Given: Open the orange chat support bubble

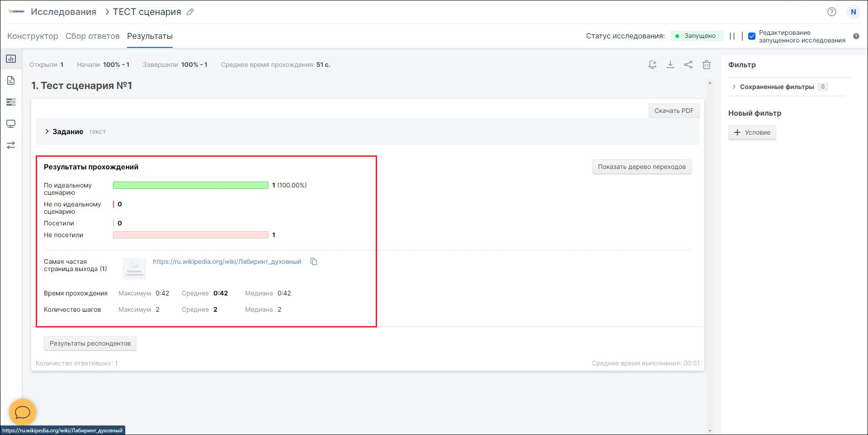Looking at the screenshot, I should (x=22, y=412).
